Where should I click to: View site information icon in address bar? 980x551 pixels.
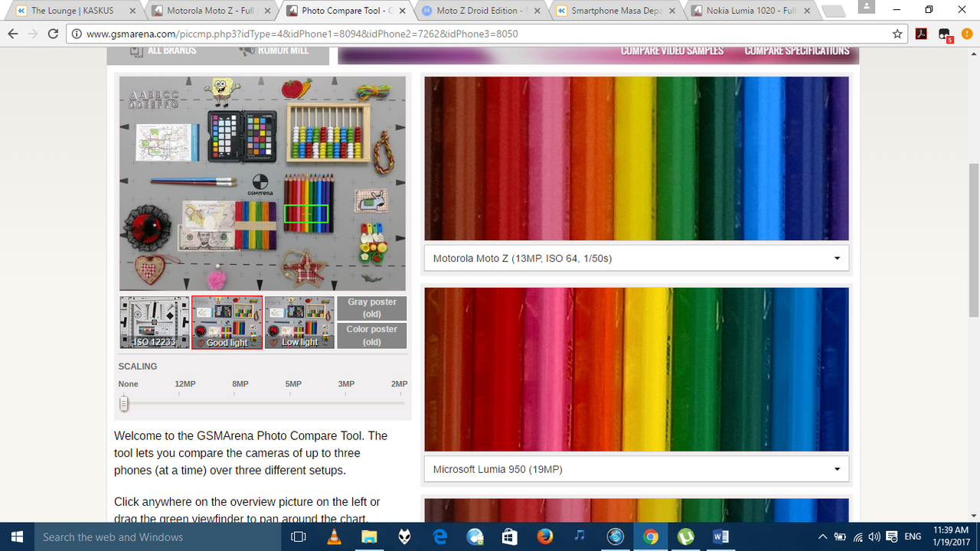[x=75, y=34]
